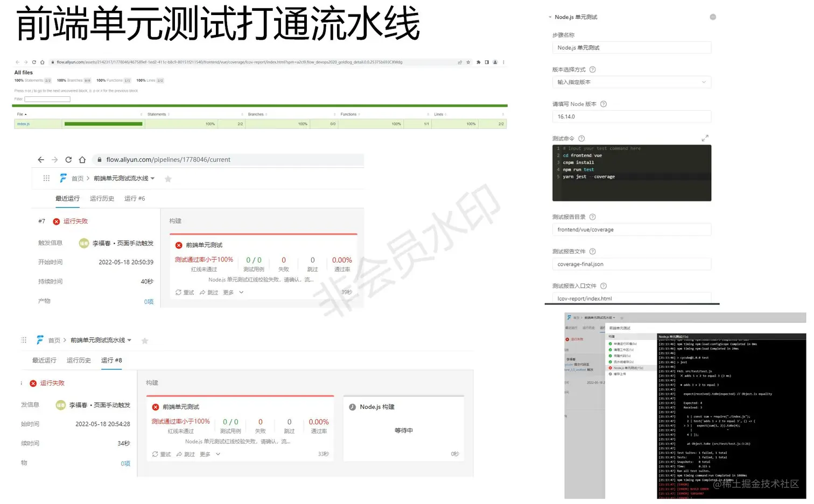This screenshot has height=504, width=814.
Task: Edit the 步骤名称 field
Action: [631, 48]
